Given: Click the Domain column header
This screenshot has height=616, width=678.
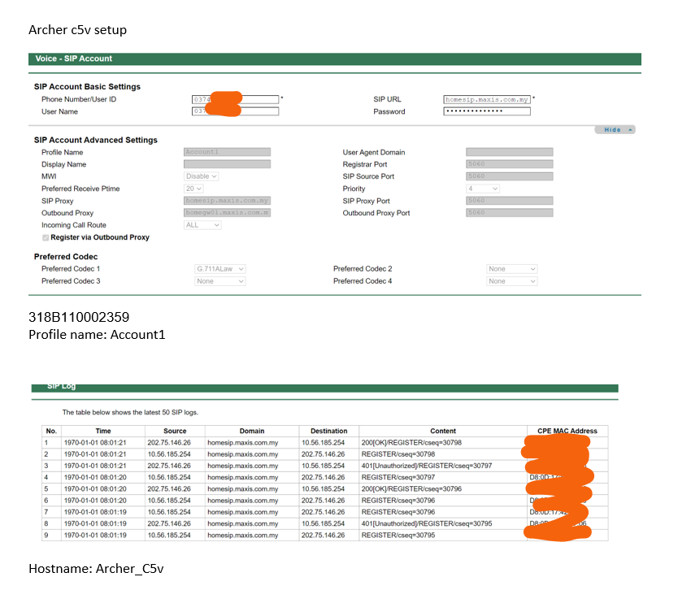Looking at the screenshot, I should pos(252,431).
